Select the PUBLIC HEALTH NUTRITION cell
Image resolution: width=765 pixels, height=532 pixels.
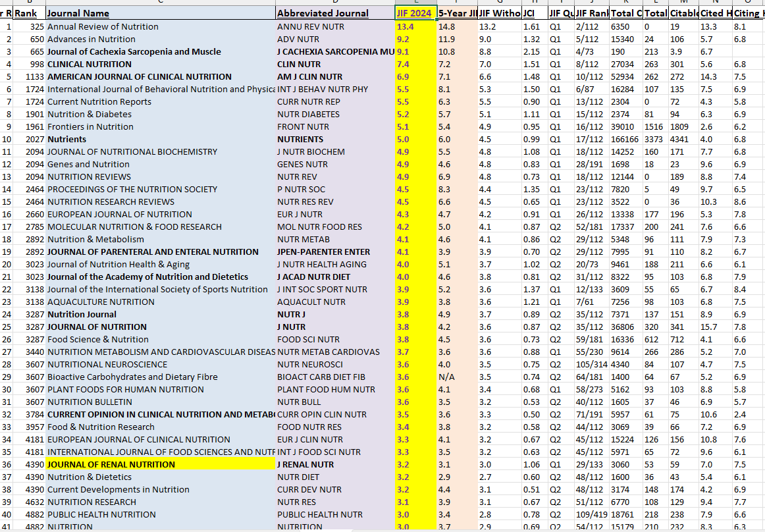click(161, 515)
